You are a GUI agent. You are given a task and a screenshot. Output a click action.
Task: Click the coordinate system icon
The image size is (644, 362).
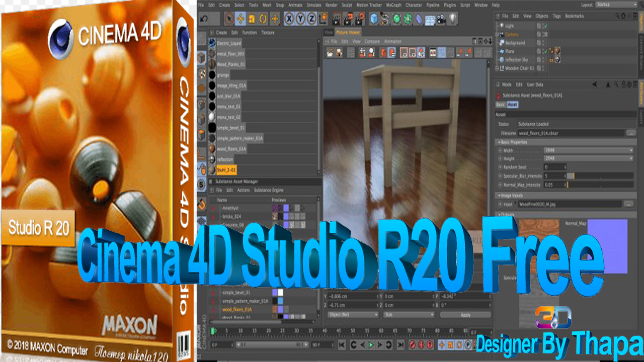click(323, 20)
